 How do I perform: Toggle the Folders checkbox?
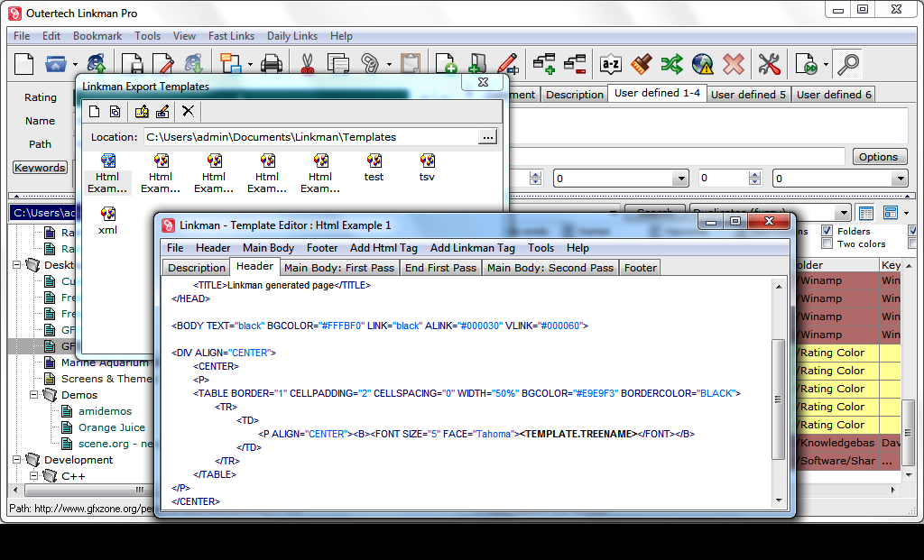(x=827, y=231)
